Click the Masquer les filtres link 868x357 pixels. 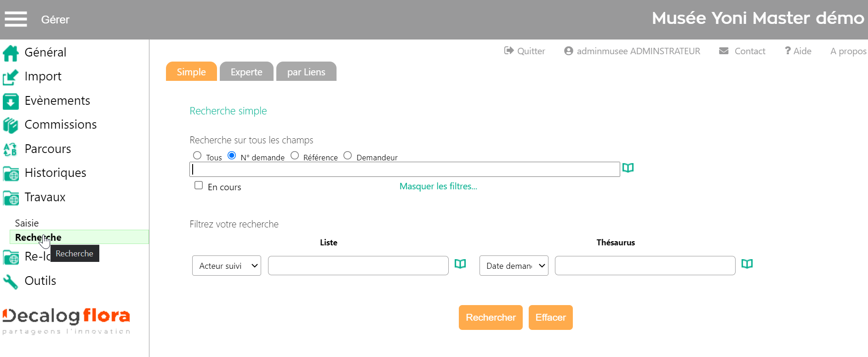438,187
